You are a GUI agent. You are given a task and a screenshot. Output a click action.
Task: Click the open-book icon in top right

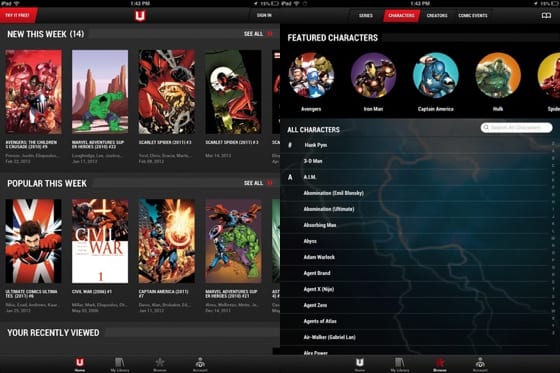(546, 16)
